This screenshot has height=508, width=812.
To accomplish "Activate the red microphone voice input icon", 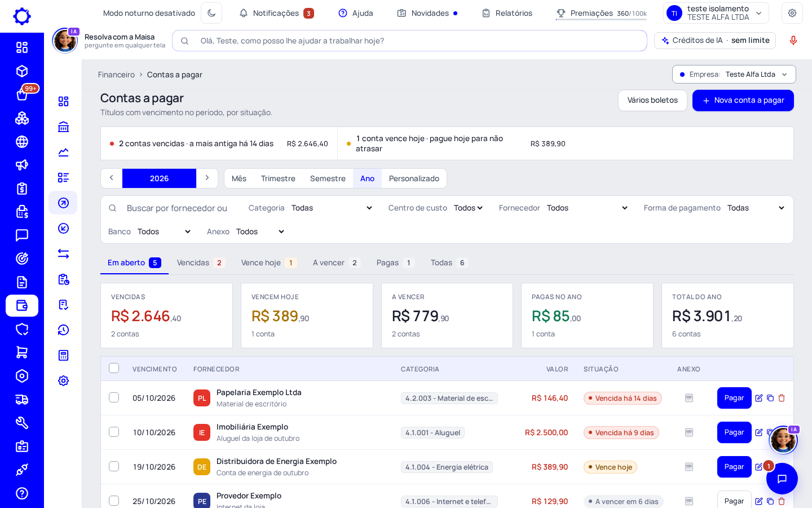I will point(793,40).
